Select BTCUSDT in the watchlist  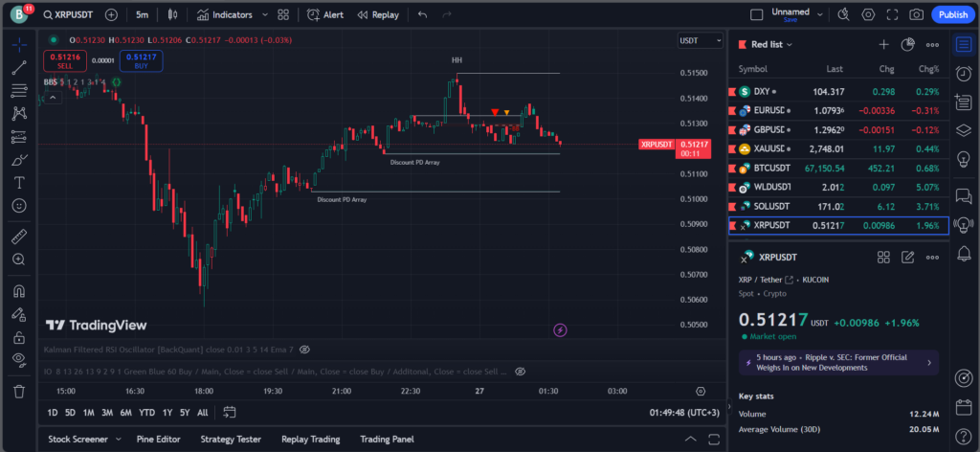[x=839, y=169]
